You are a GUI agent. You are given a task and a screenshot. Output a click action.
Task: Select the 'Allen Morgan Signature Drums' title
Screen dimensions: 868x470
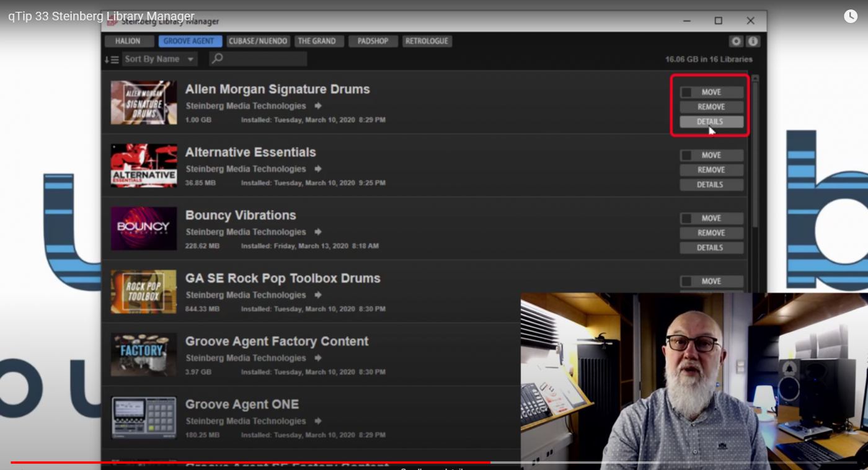[277, 89]
